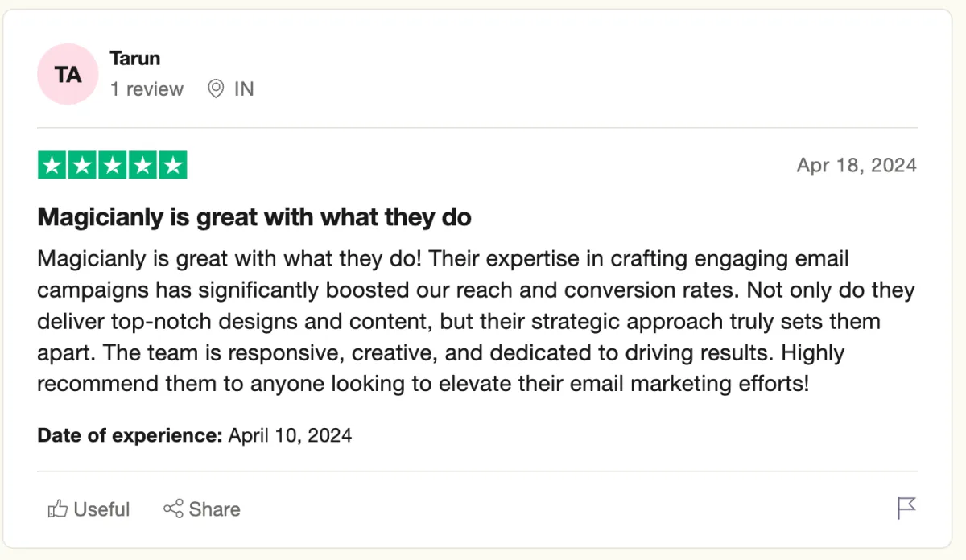Viewport: 966px width, 560px height.
Task: Click the fourth green star
Action: tap(142, 165)
